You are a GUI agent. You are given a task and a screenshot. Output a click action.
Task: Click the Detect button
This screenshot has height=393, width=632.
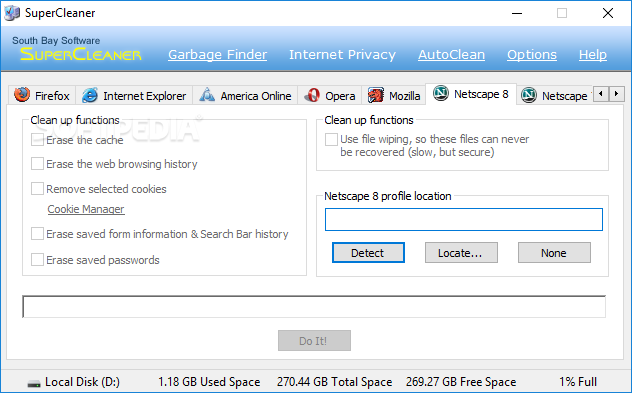tap(368, 253)
